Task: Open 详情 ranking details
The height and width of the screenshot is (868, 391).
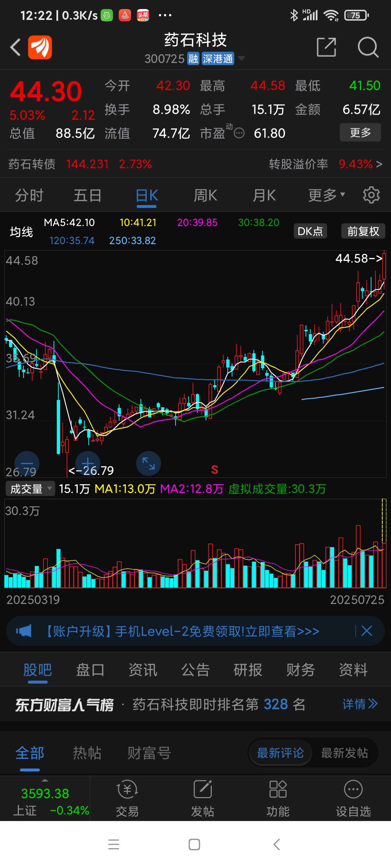Action: point(360,704)
